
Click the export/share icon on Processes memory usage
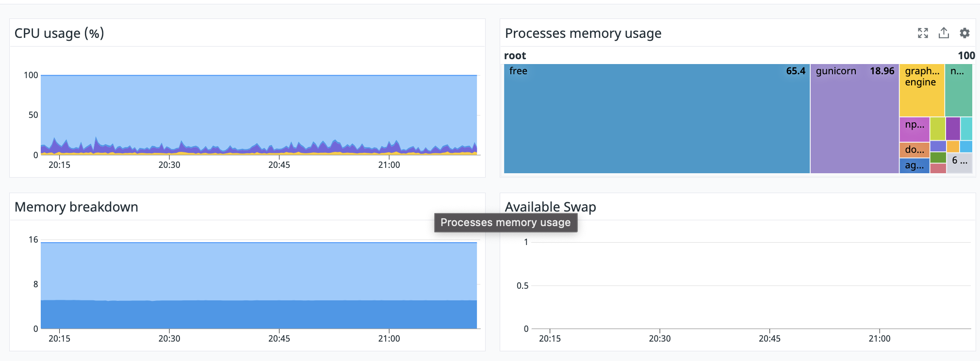[x=944, y=33]
